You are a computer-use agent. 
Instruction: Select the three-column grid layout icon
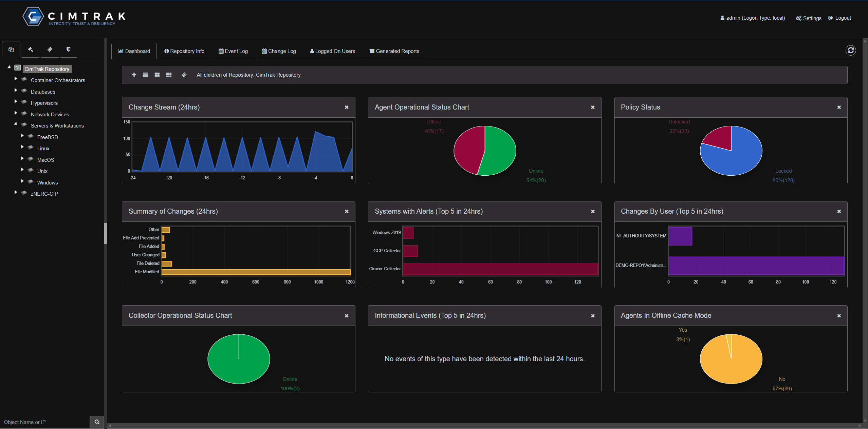169,75
